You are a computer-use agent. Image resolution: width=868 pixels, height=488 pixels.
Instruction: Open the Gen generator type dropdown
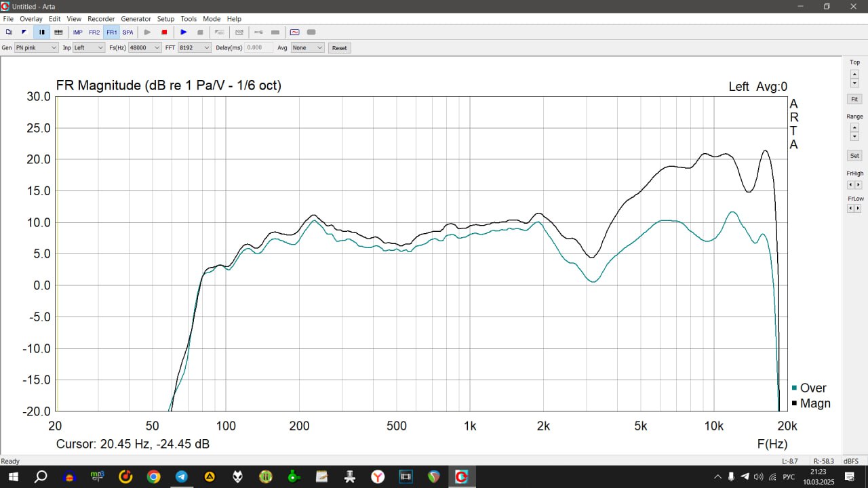[x=37, y=47]
